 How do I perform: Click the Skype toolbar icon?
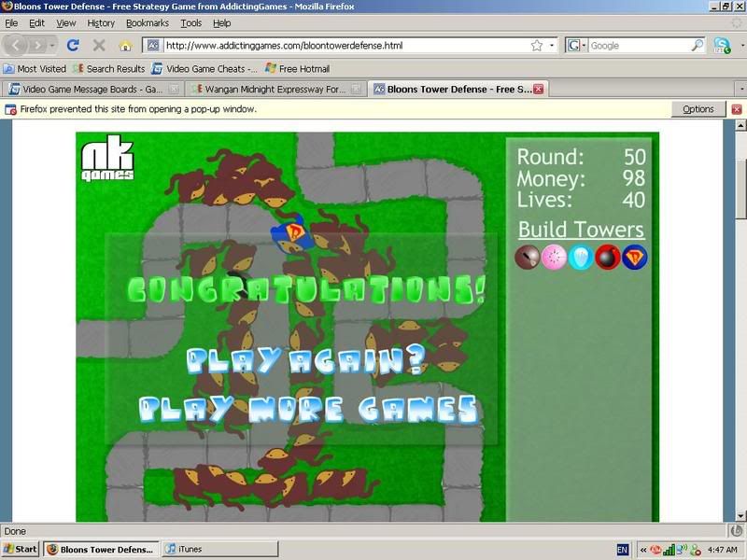click(x=722, y=45)
